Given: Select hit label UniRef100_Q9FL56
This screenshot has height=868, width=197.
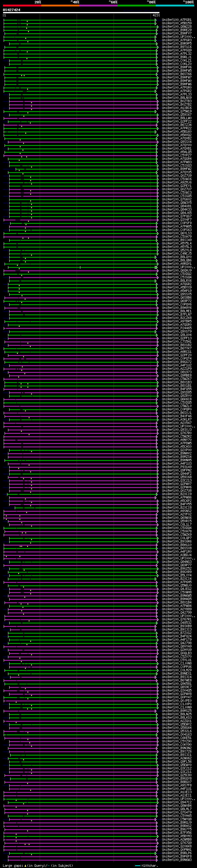Looking at the screenshot, I should click(177, 761).
